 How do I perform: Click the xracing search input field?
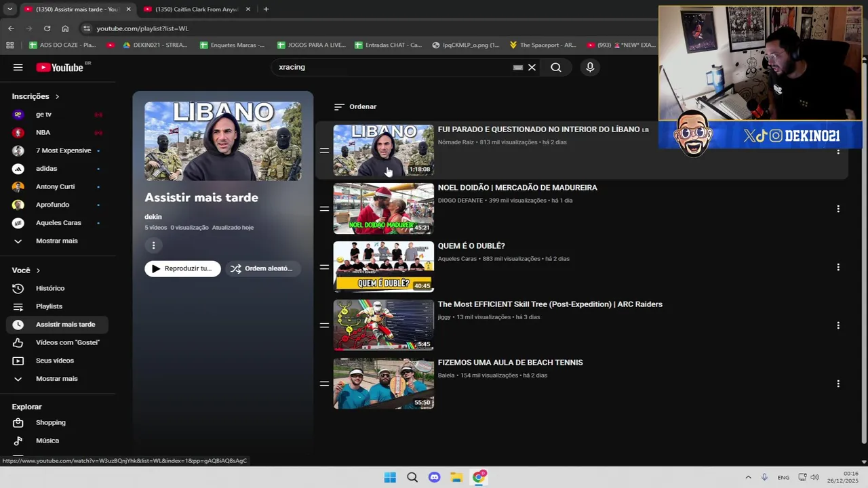pyautogui.click(x=393, y=67)
